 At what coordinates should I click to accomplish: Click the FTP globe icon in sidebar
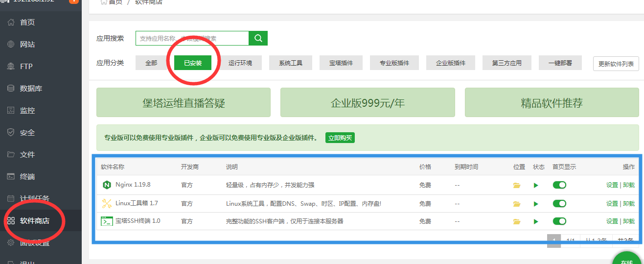coord(11,66)
